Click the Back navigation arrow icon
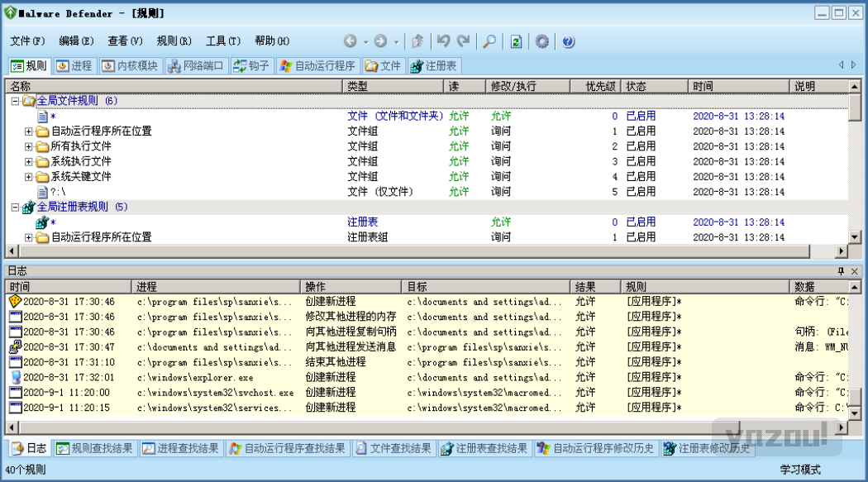Screen dimensions: 868x482 coord(350,41)
